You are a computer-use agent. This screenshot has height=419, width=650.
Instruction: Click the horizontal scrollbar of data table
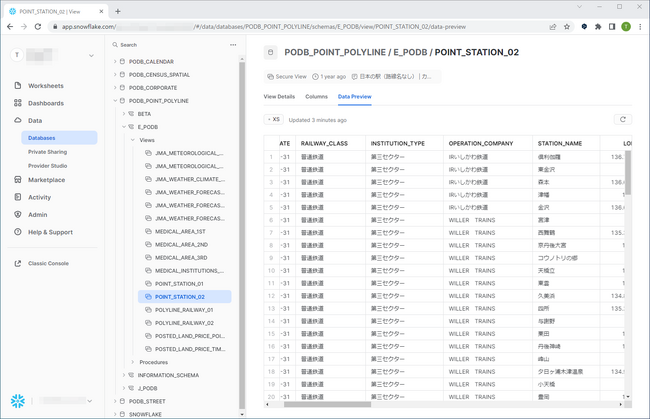tap(327, 404)
